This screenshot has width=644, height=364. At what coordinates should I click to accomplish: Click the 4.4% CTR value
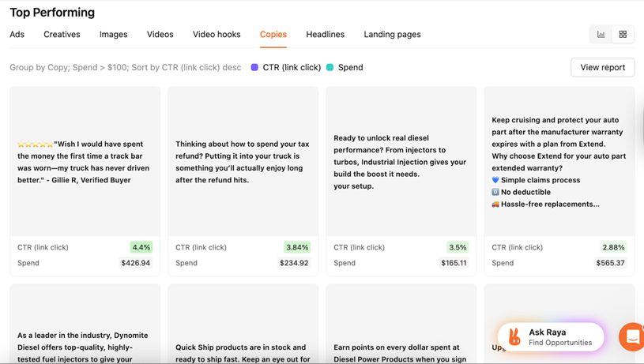click(x=141, y=247)
